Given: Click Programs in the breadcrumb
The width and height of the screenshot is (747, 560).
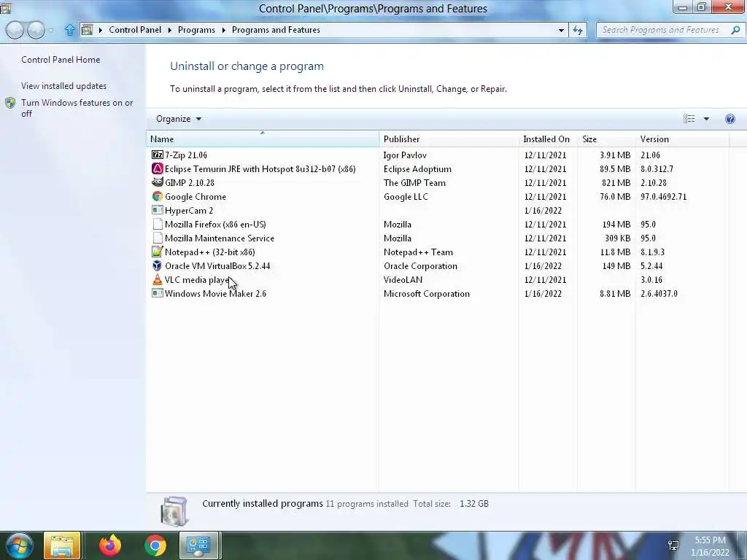Looking at the screenshot, I should [x=196, y=30].
